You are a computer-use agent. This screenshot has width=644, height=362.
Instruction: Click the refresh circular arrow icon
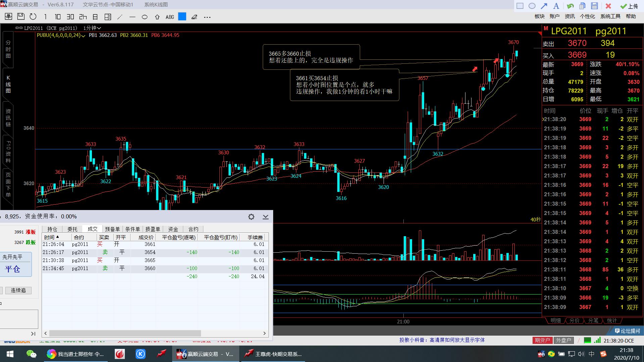(x=33, y=17)
